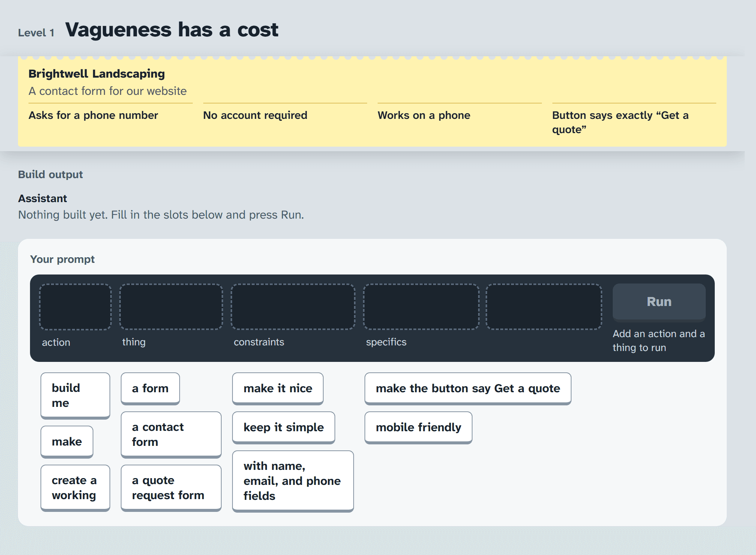Click the "Build output" heading

point(51,174)
